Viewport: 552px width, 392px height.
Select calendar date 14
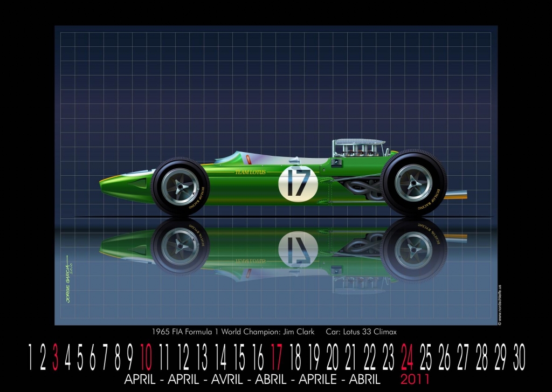220,357
